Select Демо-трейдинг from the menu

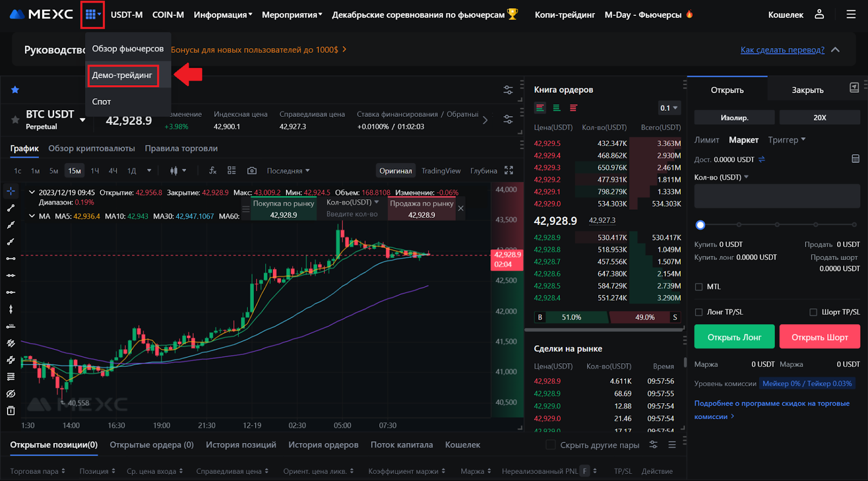[x=123, y=75]
